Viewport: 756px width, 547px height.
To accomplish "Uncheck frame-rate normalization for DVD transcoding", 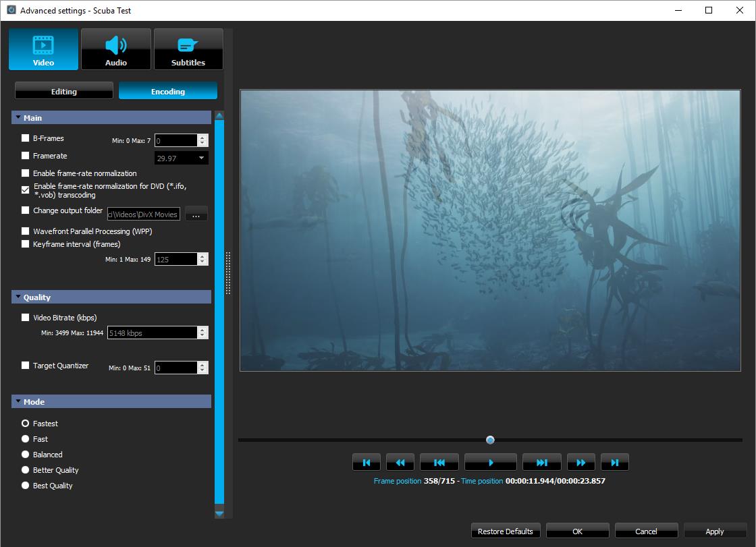I will [x=26, y=190].
